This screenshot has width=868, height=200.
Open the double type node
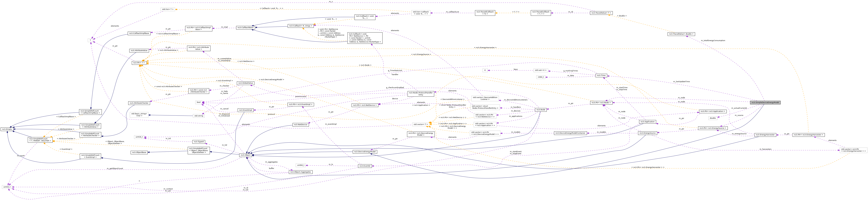point(713,118)
